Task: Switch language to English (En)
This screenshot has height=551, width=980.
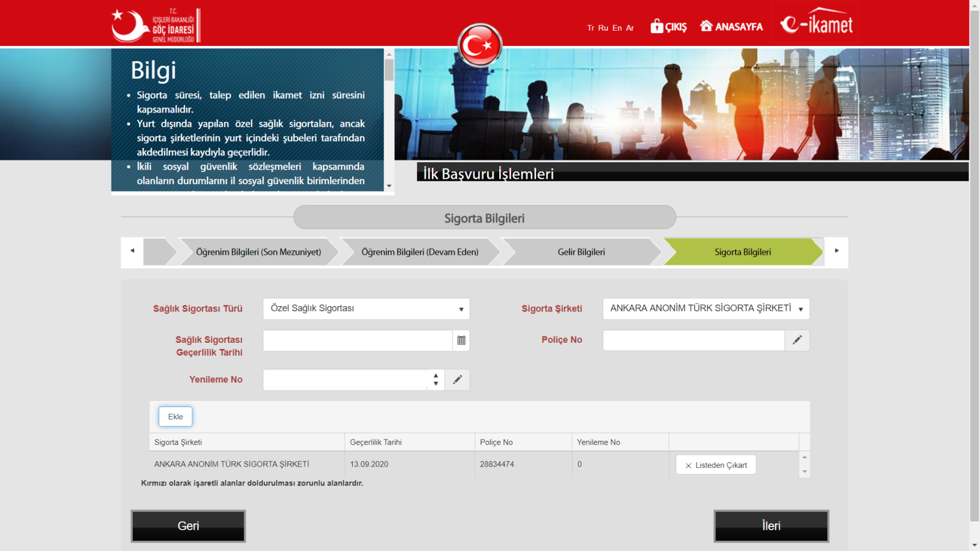Action: (617, 28)
